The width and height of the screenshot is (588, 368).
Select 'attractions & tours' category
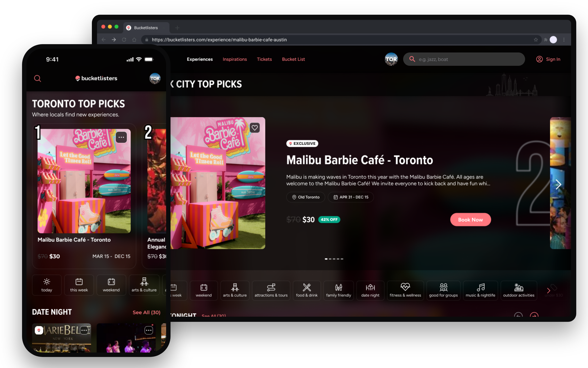pyautogui.click(x=271, y=291)
